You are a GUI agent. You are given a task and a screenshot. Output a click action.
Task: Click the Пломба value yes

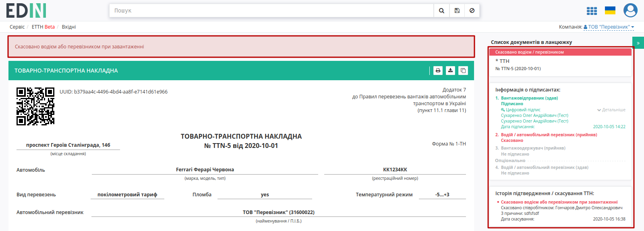265,195
